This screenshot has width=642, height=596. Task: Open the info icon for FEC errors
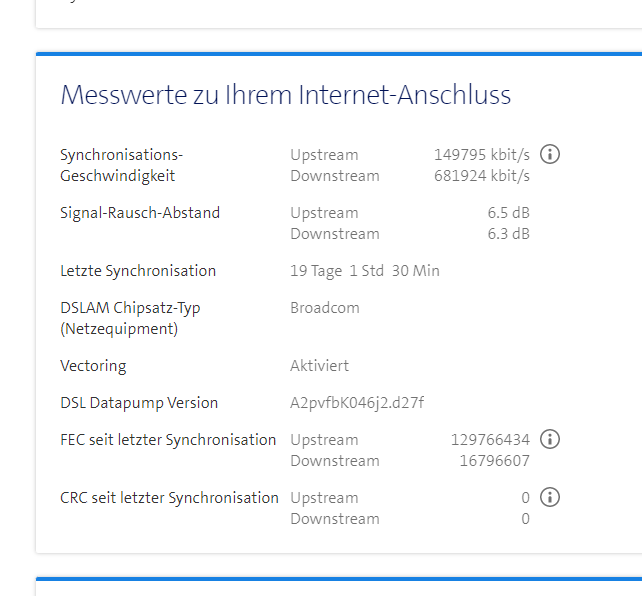pyautogui.click(x=549, y=440)
